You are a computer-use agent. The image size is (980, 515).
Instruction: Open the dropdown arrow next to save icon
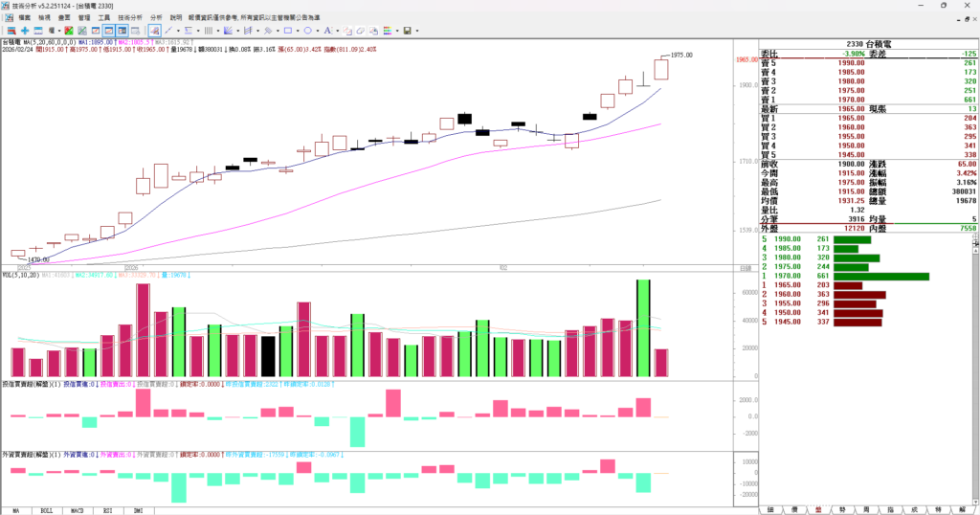[x=417, y=31]
